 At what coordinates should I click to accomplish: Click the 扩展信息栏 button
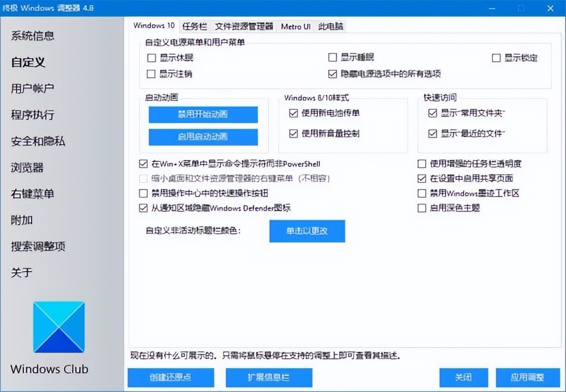pyautogui.click(x=269, y=378)
